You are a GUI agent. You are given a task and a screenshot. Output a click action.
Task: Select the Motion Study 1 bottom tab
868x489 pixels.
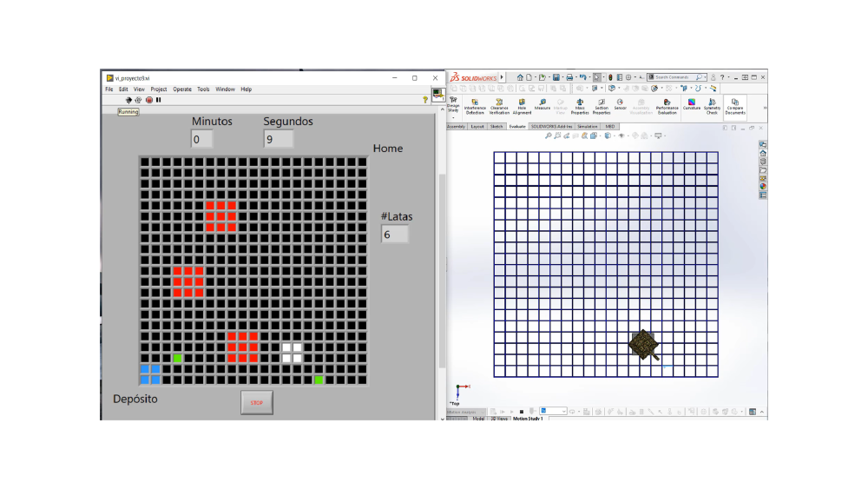(x=528, y=419)
